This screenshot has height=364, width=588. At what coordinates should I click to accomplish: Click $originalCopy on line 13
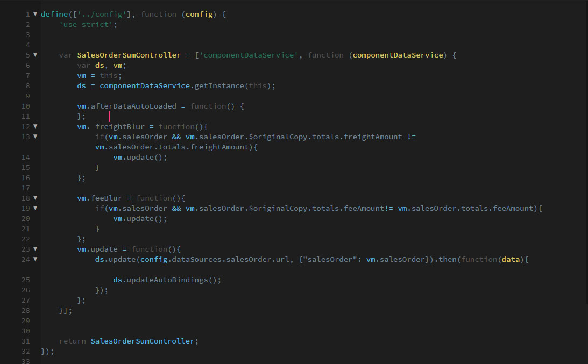point(278,137)
